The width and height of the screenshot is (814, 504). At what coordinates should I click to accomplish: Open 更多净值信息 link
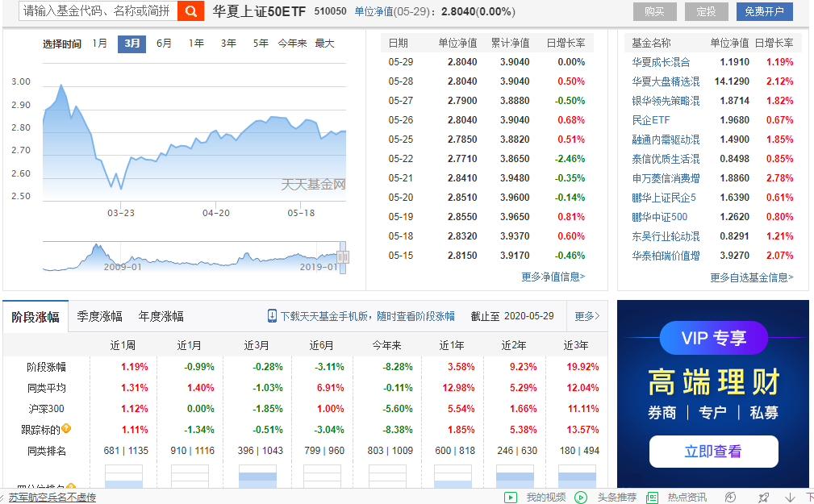coord(553,277)
